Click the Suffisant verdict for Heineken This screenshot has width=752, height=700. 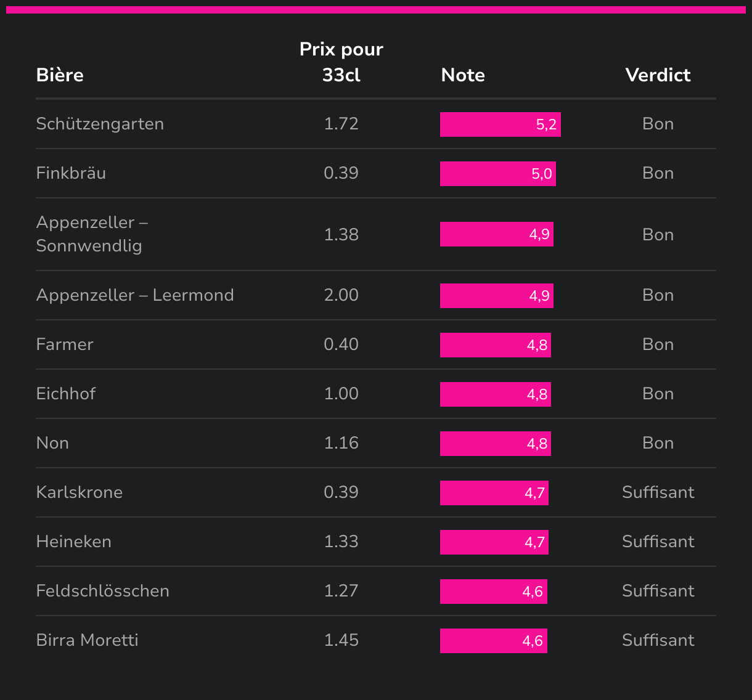[x=658, y=542]
